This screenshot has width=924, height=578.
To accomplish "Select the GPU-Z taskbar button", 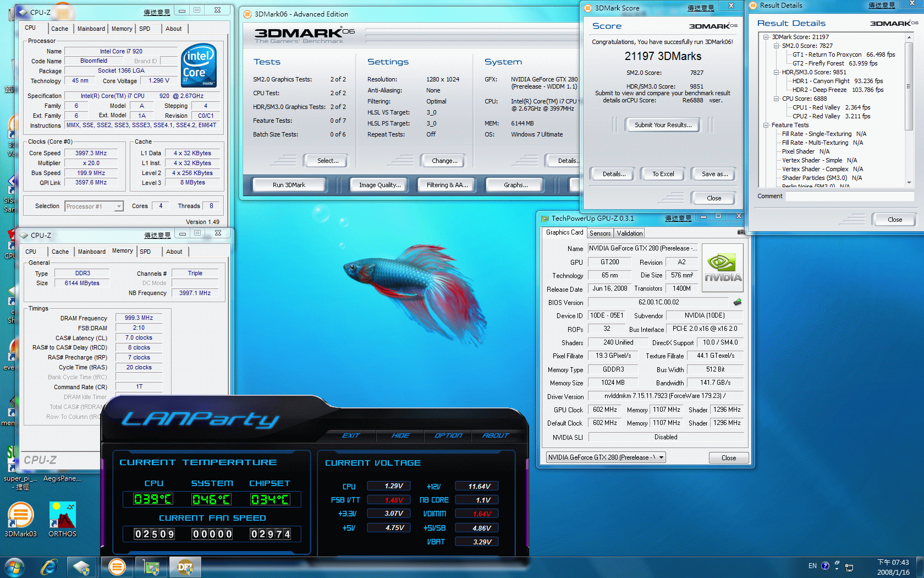I will click(x=151, y=567).
